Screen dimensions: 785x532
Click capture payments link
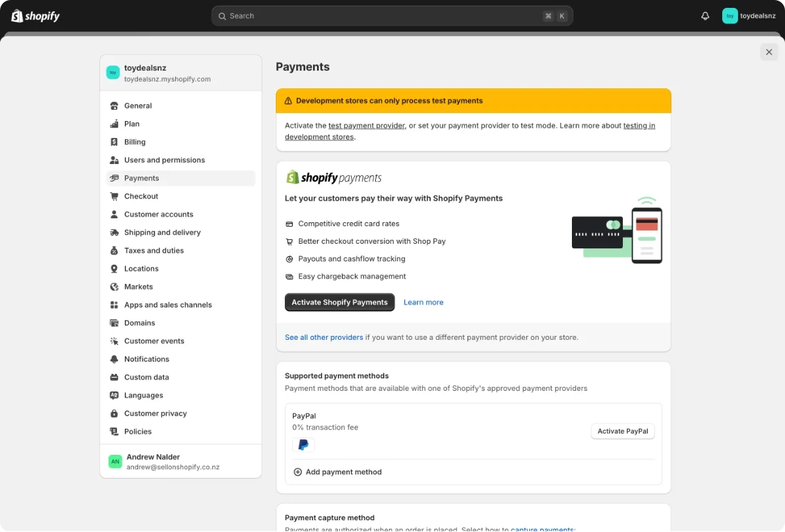[543, 529]
